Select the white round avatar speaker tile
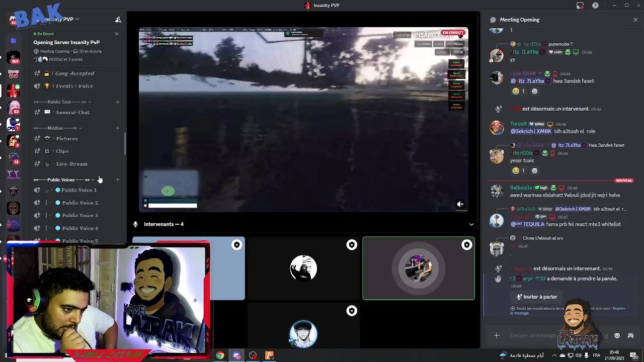This screenshot has height=362, width=644. [303, 268]
